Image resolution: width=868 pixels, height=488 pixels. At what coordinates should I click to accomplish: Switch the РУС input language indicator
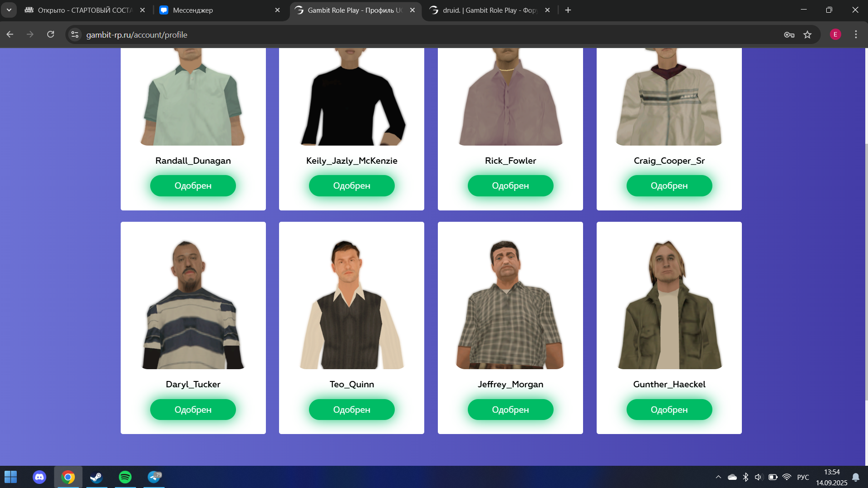coord(803,477)
